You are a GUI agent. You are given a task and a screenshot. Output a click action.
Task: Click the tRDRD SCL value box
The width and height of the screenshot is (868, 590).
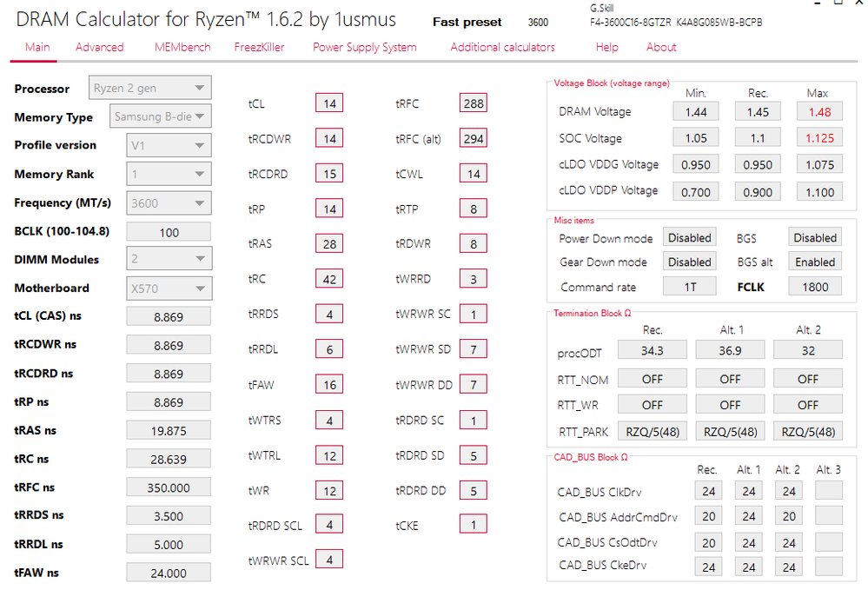point(329,524)
